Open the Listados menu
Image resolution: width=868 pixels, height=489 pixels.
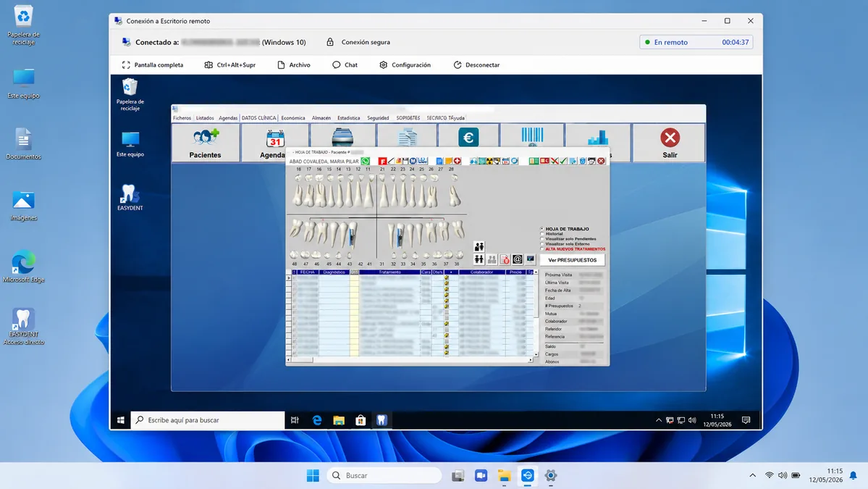(x=205, y=118)
